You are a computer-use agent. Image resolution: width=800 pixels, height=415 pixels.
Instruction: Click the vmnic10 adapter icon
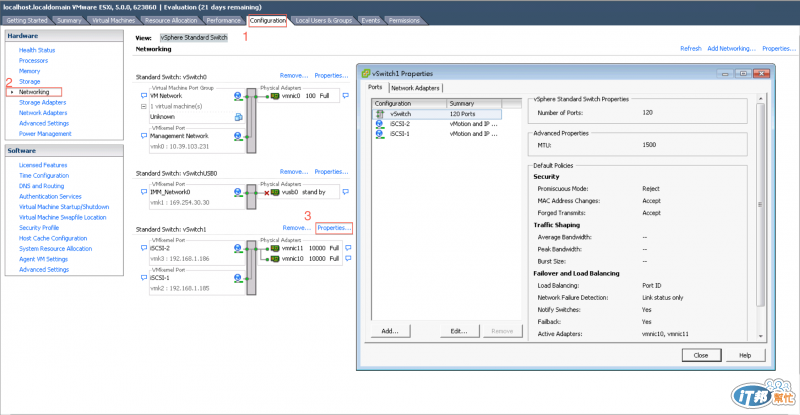point(275,259)
